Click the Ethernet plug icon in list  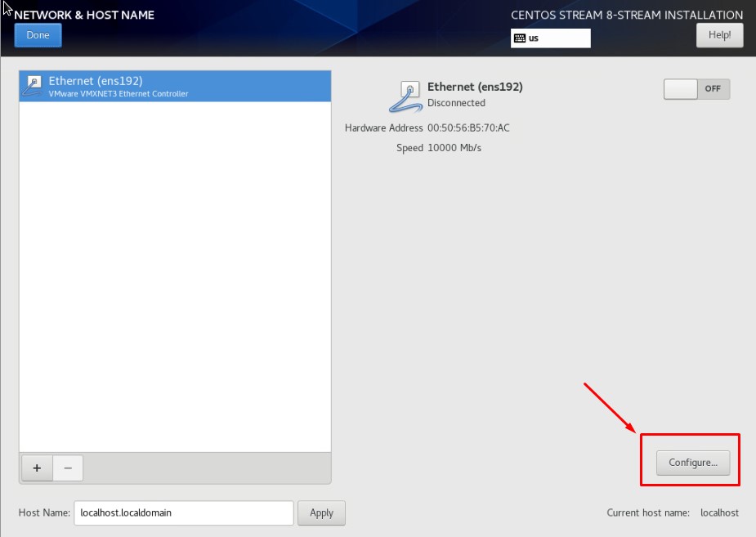[33, 85]
